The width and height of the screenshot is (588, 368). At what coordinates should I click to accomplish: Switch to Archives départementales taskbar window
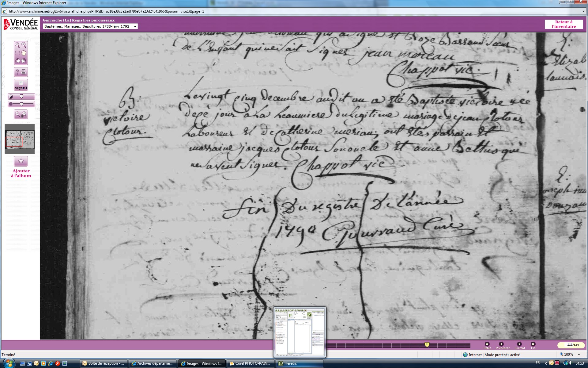153,363
